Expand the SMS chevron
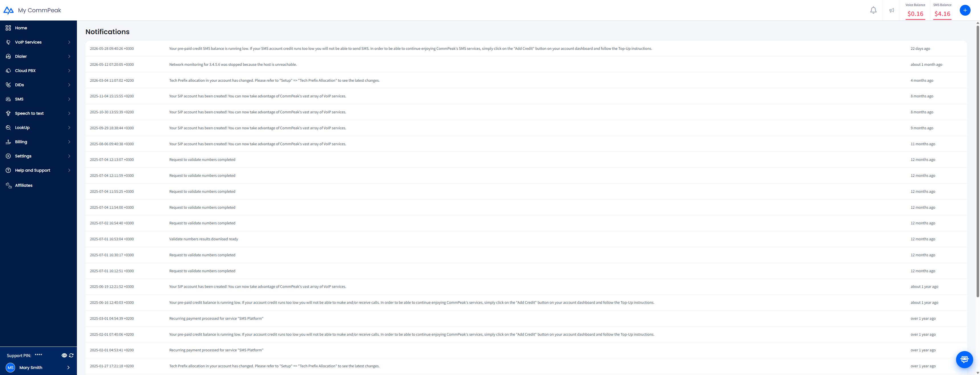This screenshot has height=375, width=980. (x=69, y=99)
